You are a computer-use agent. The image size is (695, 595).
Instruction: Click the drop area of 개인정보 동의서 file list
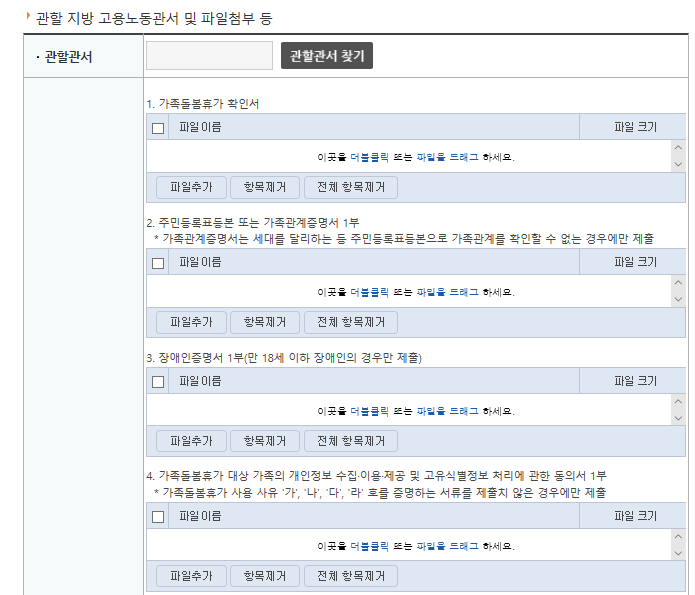pos(409,545)
